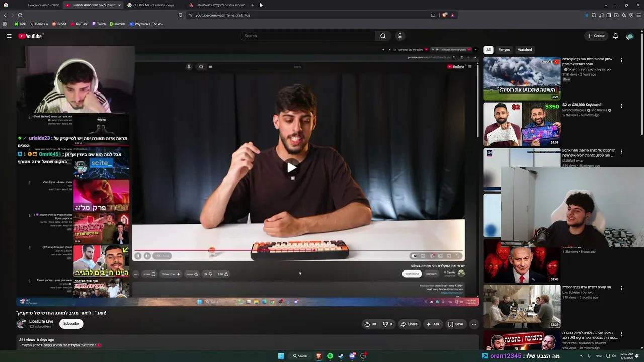Select the All filter chip

coord(488,50)
